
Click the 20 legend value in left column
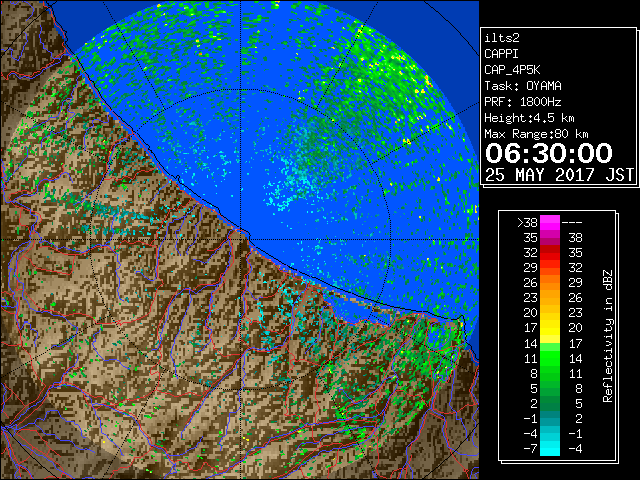(531, 313)
